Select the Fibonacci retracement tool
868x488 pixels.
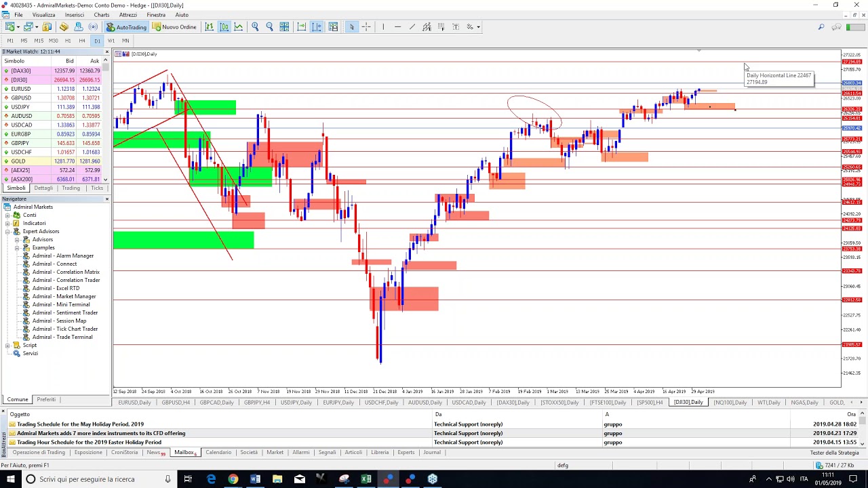(441, 27)
